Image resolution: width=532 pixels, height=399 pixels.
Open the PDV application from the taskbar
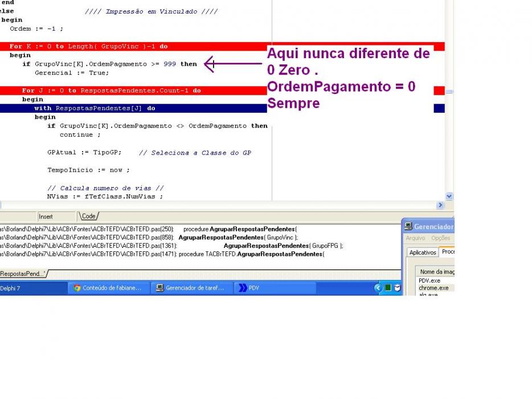275,288
